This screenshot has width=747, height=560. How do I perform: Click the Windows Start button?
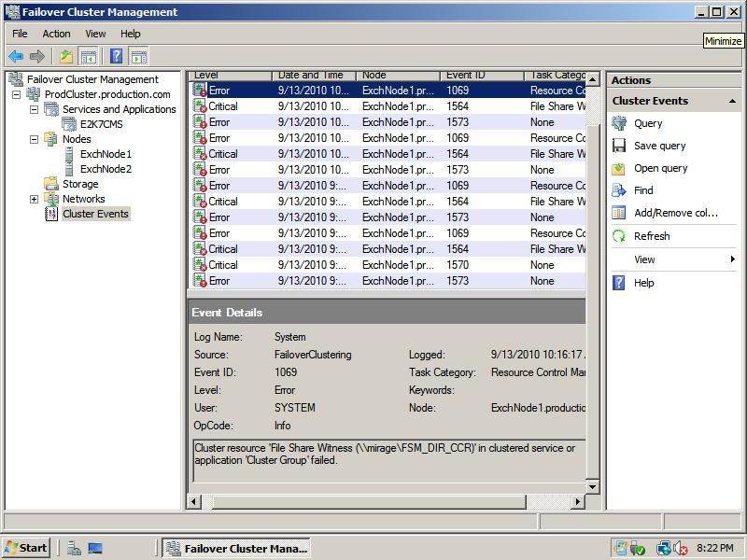point(26,548)
